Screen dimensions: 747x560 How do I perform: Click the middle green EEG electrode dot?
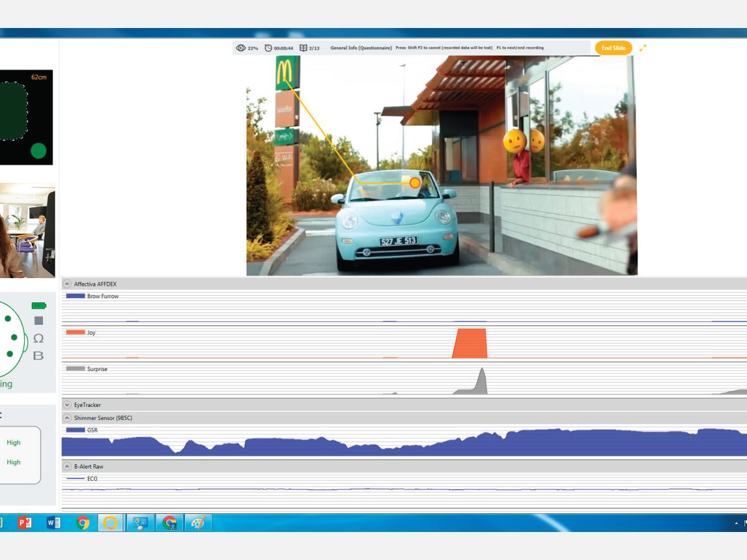pyautogui.click(x=14, y=337)
